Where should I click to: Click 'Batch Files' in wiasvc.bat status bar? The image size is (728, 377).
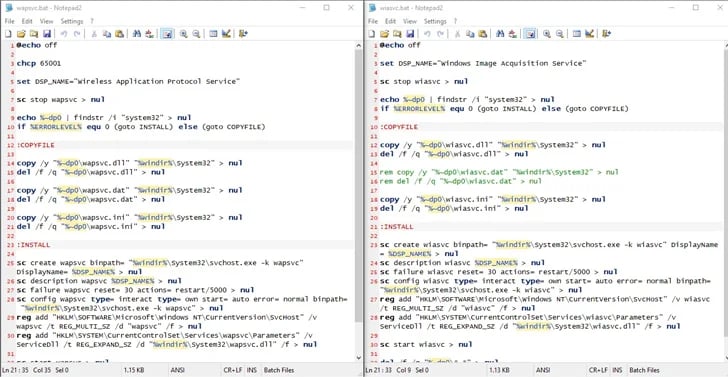click(x=644, y=370)
